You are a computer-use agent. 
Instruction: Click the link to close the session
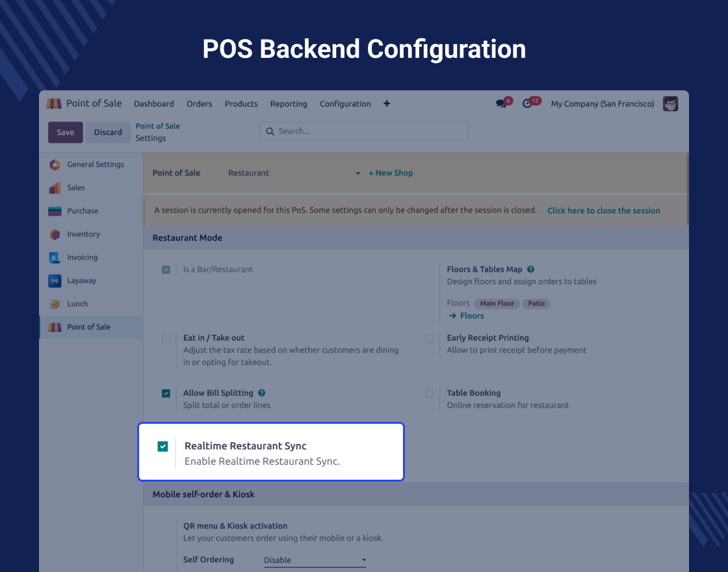click(603, 211)
